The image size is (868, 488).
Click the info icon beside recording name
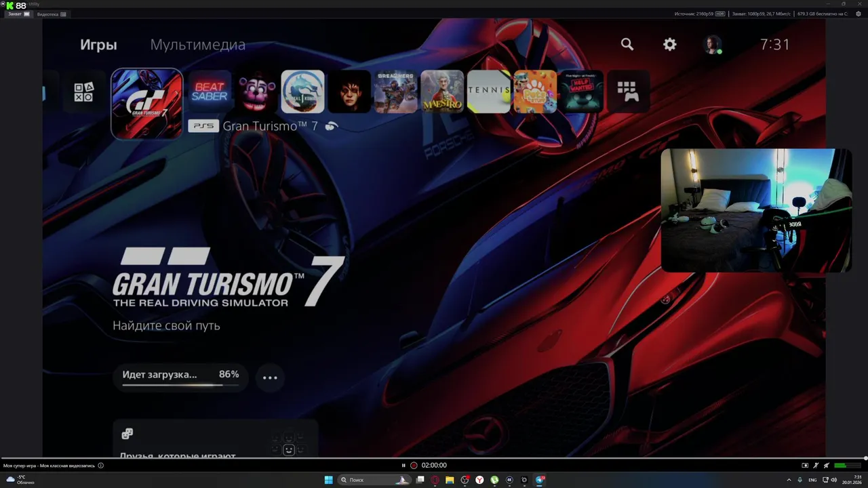click(101, 466)
